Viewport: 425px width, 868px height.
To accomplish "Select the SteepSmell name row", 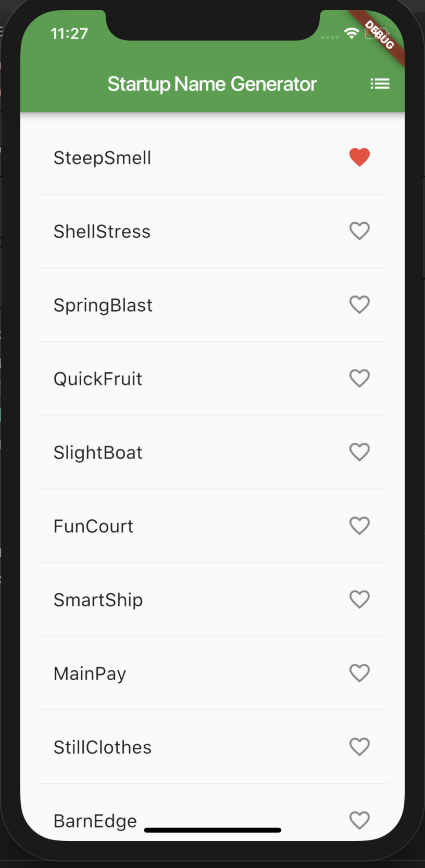I will [x=213, y=158].
